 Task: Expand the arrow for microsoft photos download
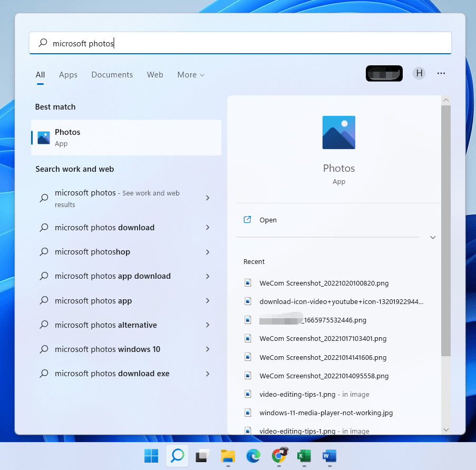208,228
